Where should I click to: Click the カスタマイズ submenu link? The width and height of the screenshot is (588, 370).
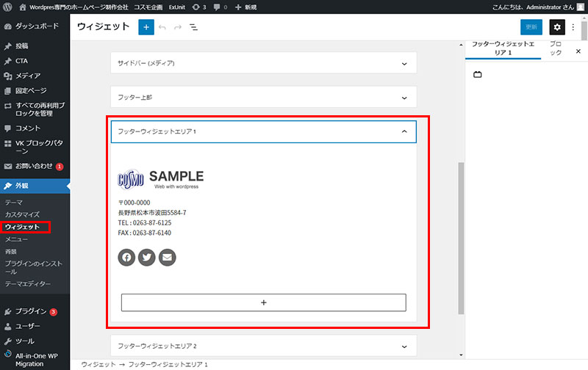23,214
